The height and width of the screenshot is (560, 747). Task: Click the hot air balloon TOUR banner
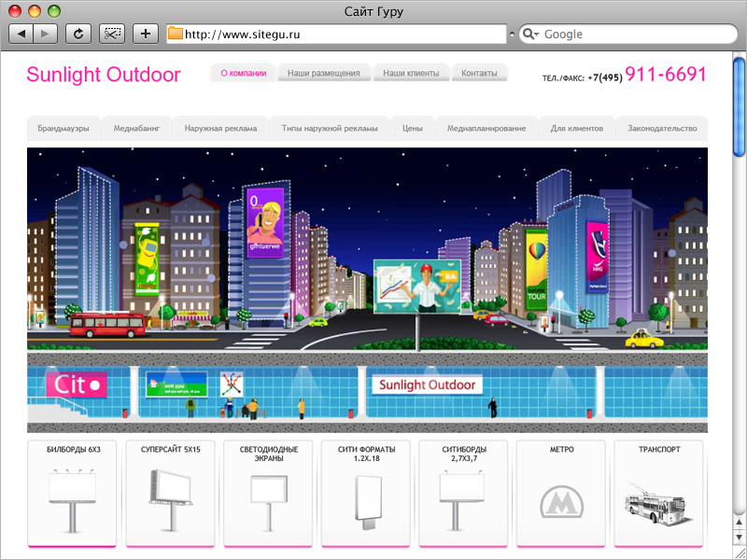coord(536,268)
